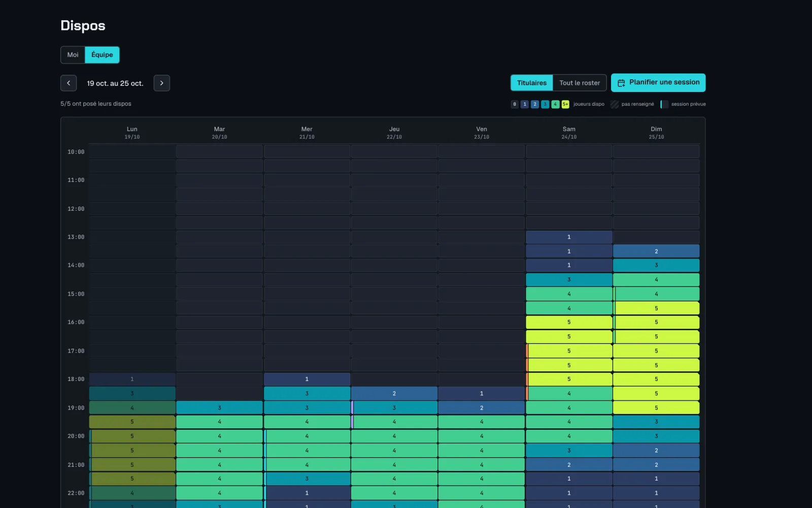Select the Tuesday 19:00 slot showing 3
Viewport: 812px width, 508px height.
pos(219,407)
